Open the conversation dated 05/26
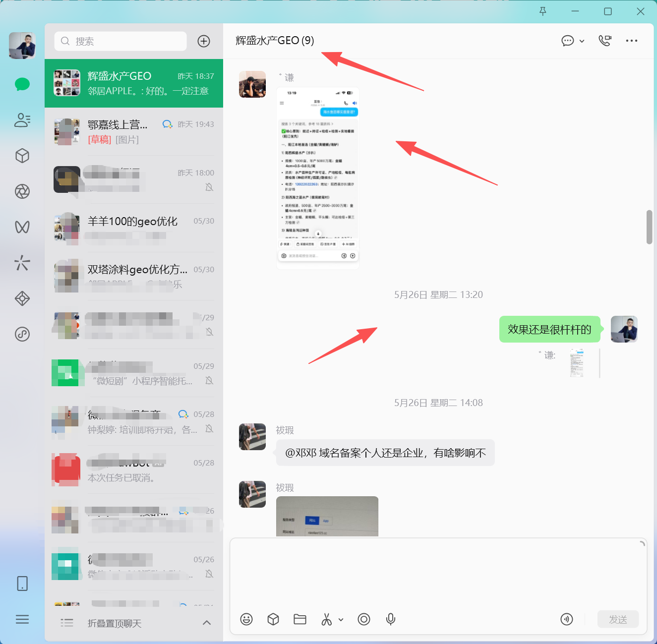Screen dimensions: 657x644 pyautogui.click(x=134, y=567)
